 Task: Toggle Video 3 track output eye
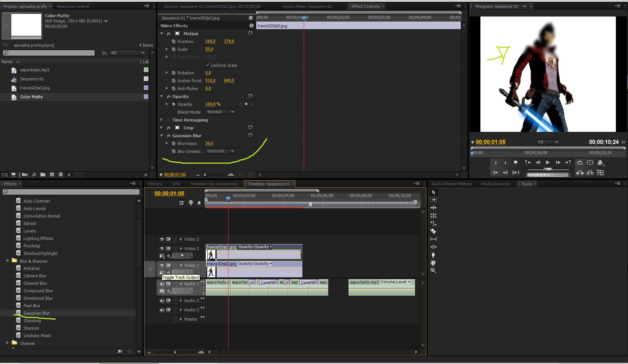(162, 239)
